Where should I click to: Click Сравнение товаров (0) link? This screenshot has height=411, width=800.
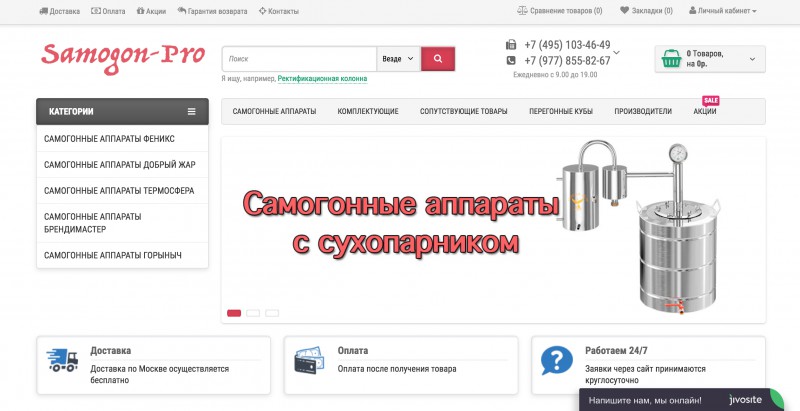click(566, 11)
